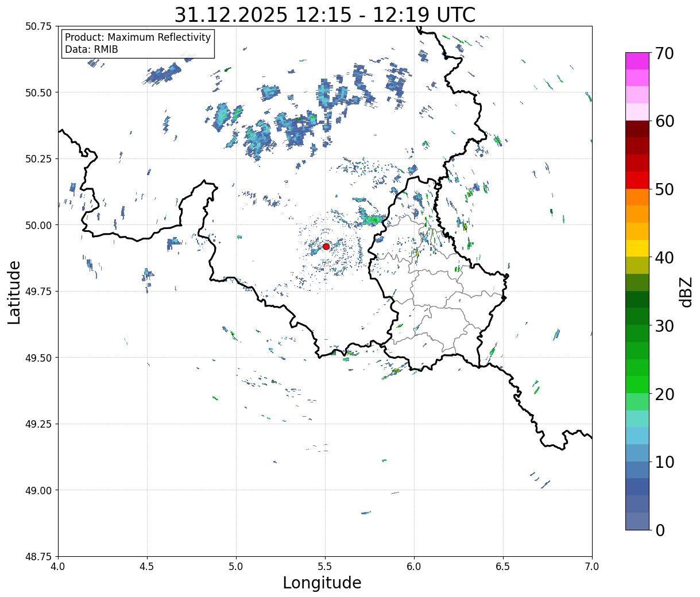Click the 'Latitude' axis label
The width and height of the screenshot is (700, 597).
(14, 292)
